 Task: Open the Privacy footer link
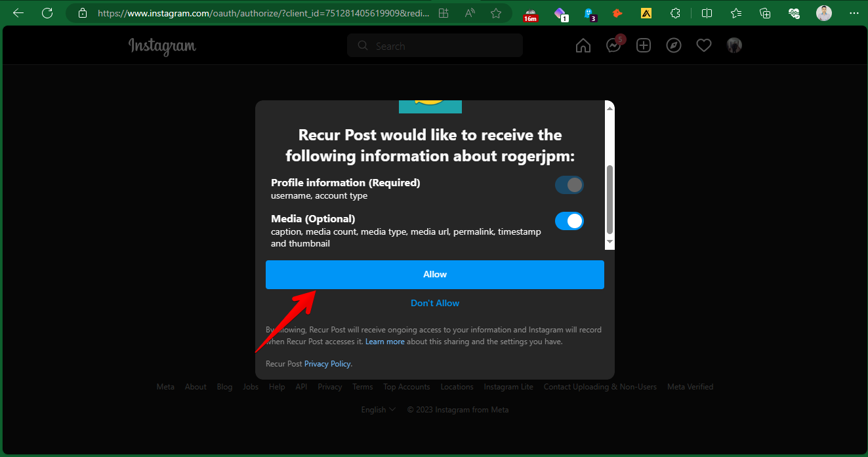pyautogui.click(x=330, y=387)
